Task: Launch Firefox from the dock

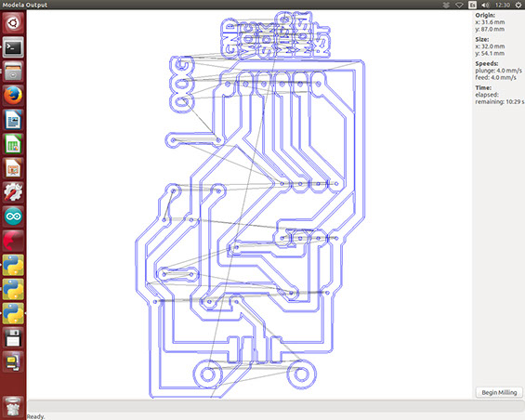Action: tap(13, 96)
